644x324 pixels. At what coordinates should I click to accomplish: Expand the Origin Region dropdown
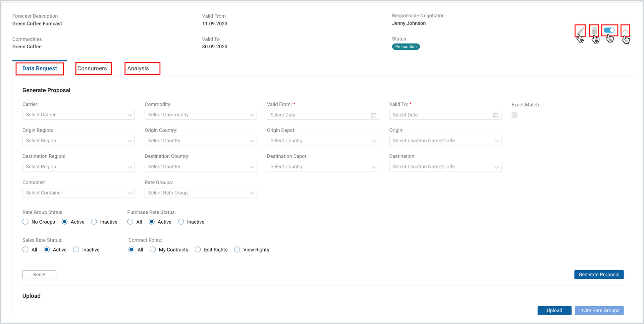(78, 141)
